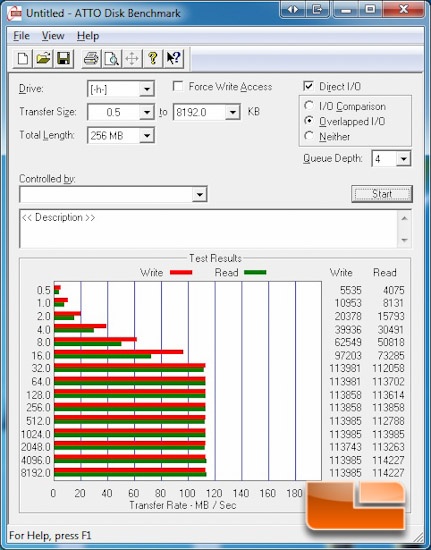Click the ATTO app icon in title bar
Image resolution: width=431 pixels, height=550 pixels.
coord(14,14)
